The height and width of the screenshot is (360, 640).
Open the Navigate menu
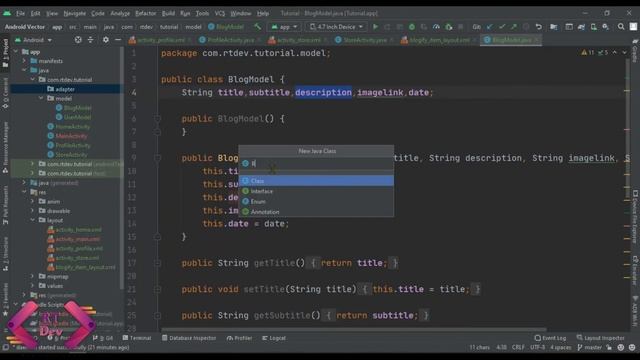coord(75,13)
